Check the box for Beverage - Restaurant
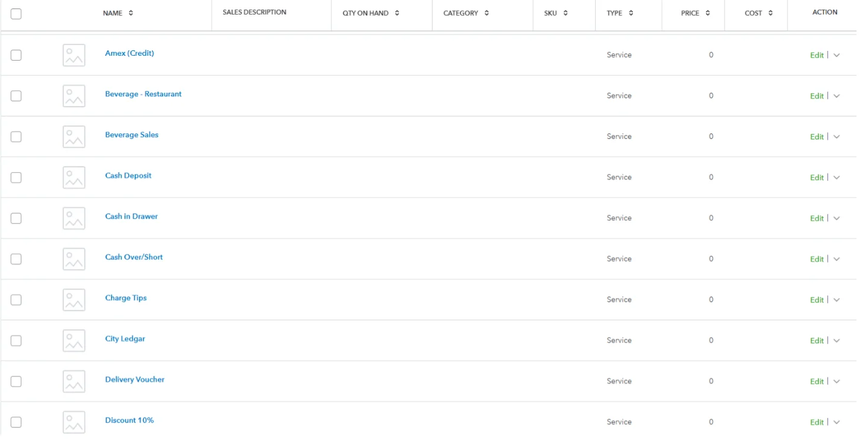 coord(16,96)
